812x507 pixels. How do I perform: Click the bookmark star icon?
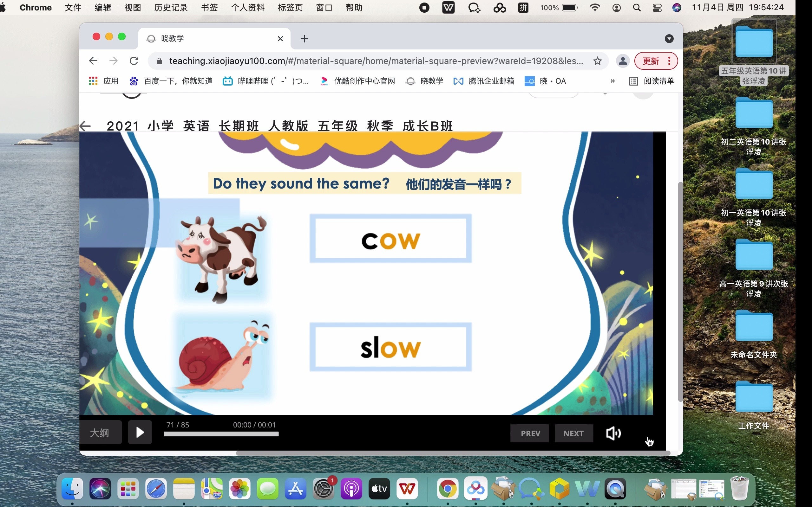[x=597, y=61]
